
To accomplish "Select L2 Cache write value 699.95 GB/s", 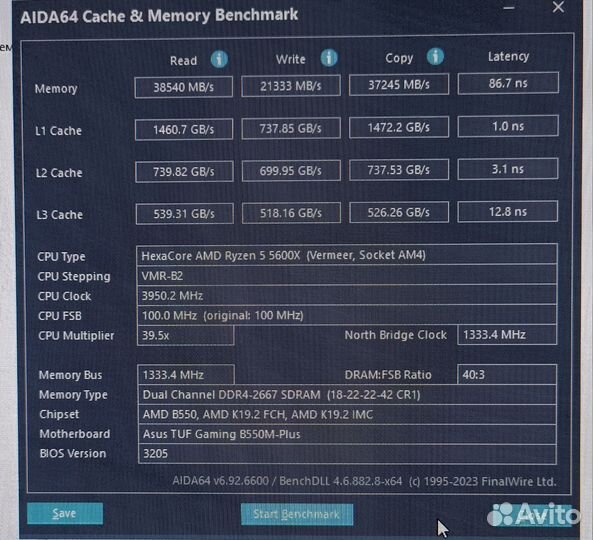I will tap(291, 171).
